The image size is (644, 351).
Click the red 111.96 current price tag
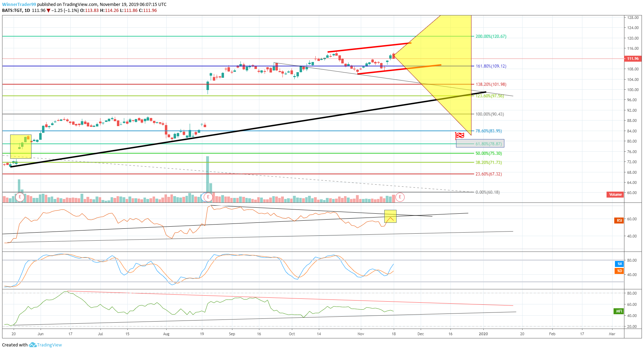coord(633,59)
